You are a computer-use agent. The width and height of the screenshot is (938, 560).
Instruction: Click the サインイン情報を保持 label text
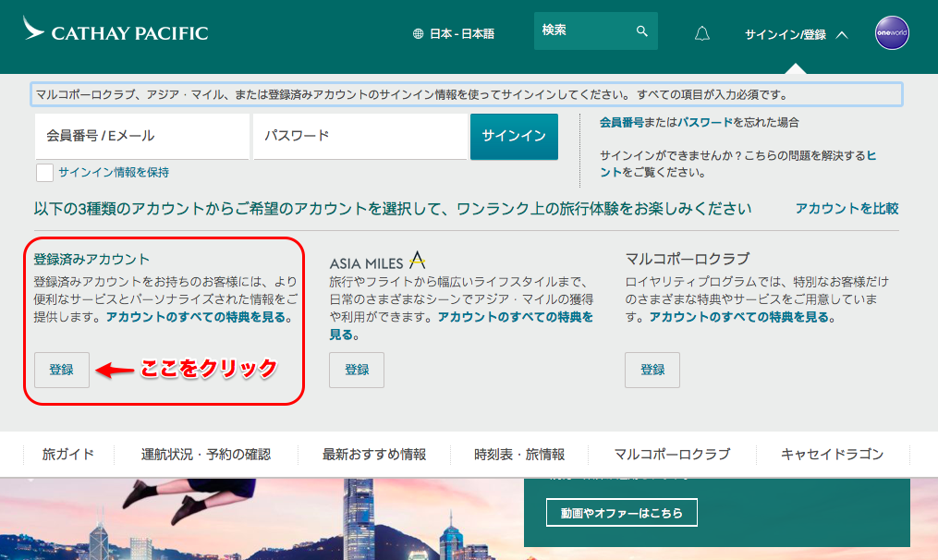point(114,172)
